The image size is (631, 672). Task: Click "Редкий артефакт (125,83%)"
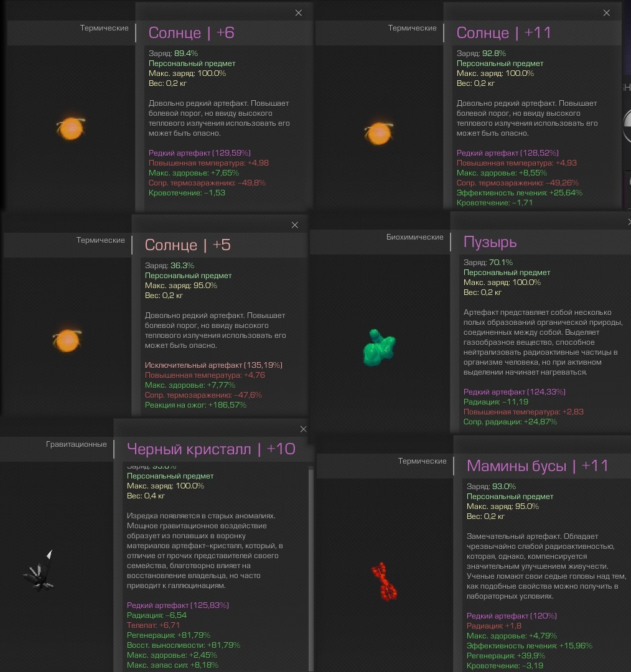tap(178, 605)
